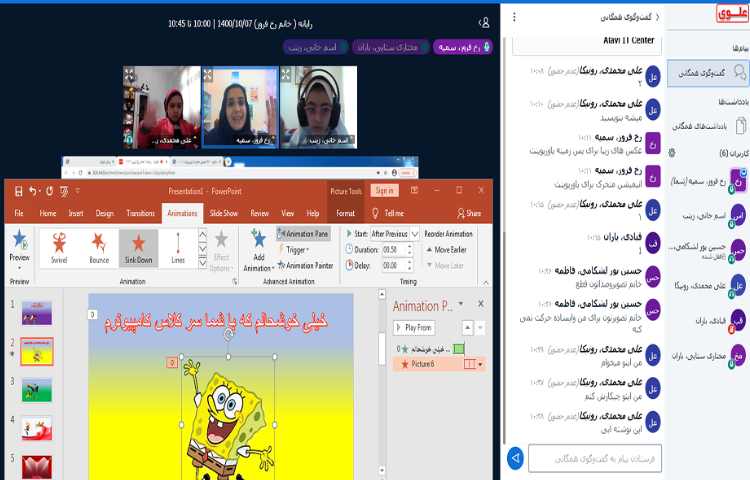Click the red Persian title text on slide

coord(216,321)
